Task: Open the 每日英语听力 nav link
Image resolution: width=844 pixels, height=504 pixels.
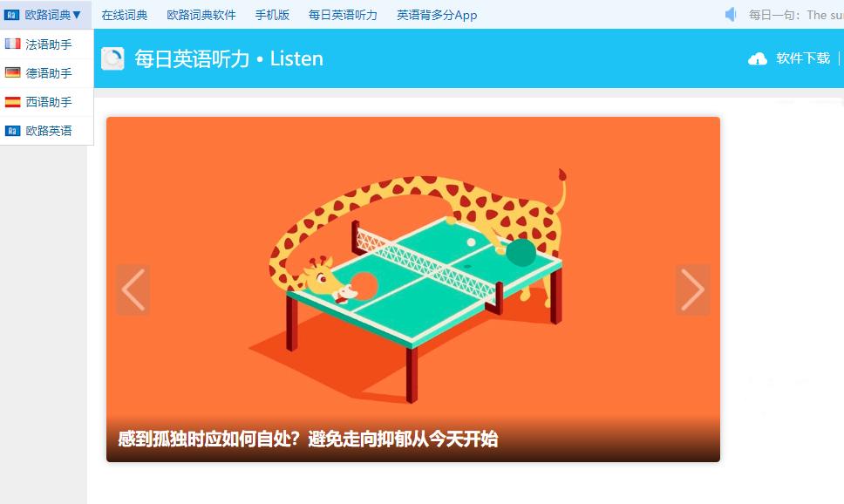Action: (343, 15)
